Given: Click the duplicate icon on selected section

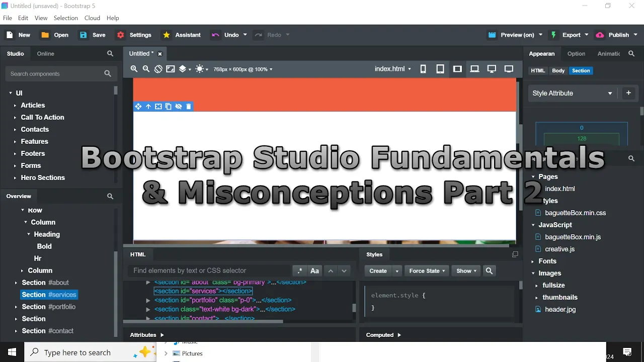Looking at the screenshot, I should click(x=169, y=107).
